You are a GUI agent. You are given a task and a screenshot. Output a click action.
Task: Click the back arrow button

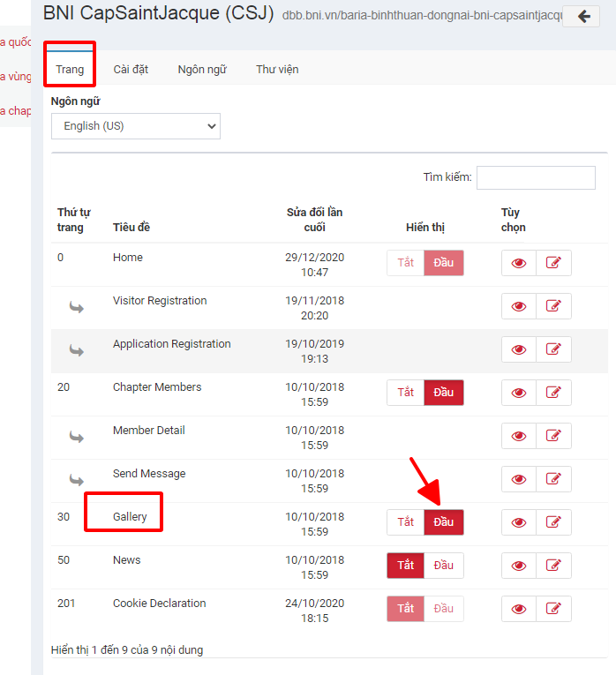(581, 16)
